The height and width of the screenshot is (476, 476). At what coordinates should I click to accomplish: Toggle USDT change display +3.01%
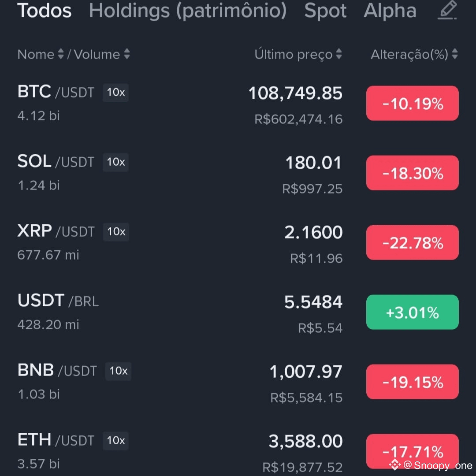point(412,312)
